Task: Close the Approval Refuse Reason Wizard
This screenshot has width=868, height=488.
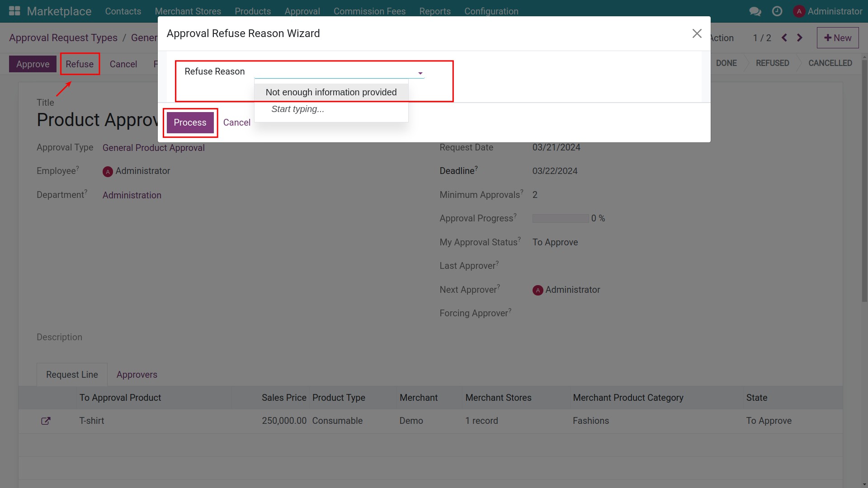Action: [x=697, y=33]
